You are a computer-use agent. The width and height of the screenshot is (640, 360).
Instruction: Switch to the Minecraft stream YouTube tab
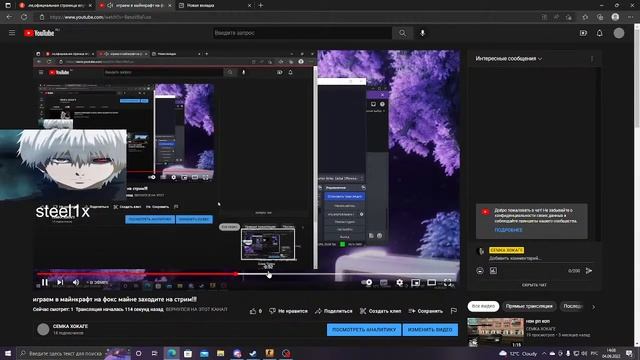(x=135, y=5)
